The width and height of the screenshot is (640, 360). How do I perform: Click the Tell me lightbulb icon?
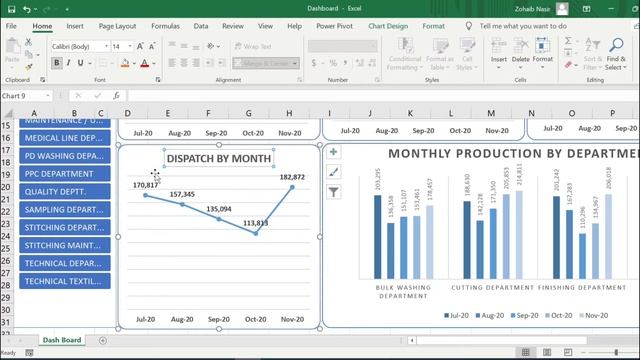469,26
